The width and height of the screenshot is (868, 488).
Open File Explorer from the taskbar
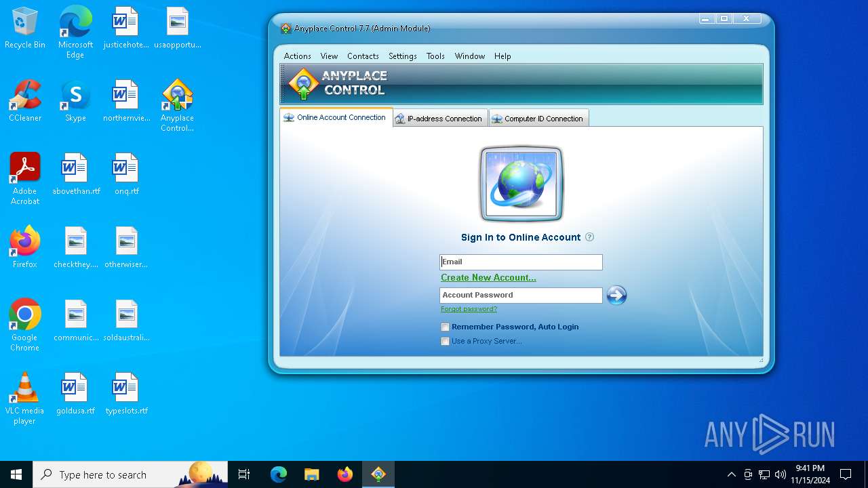pos(312,474)
